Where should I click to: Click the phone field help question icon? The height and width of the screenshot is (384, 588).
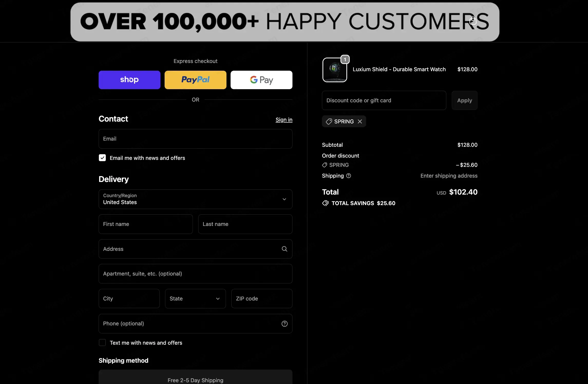click(284, 324)
